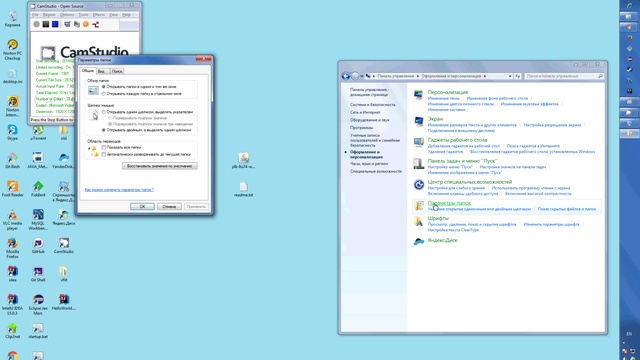
Task: Open the address bar history dropdown arrow
Action: (x=510, y=76)
